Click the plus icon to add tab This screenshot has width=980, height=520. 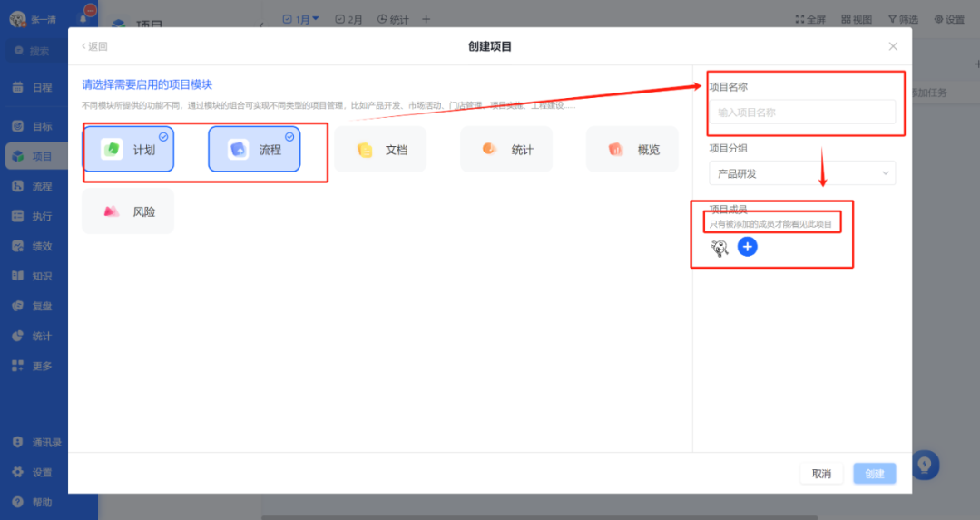tap(426, 19)
